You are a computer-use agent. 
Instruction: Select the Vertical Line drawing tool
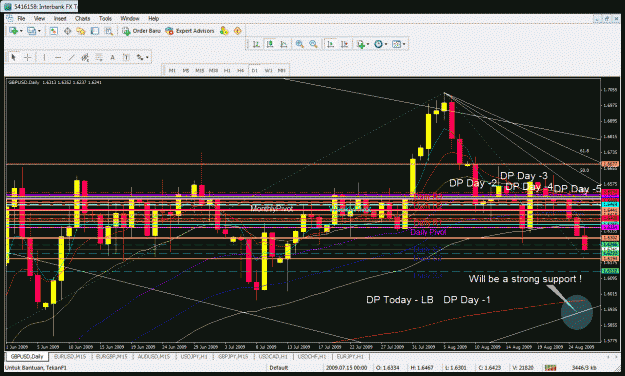point(44,57)
